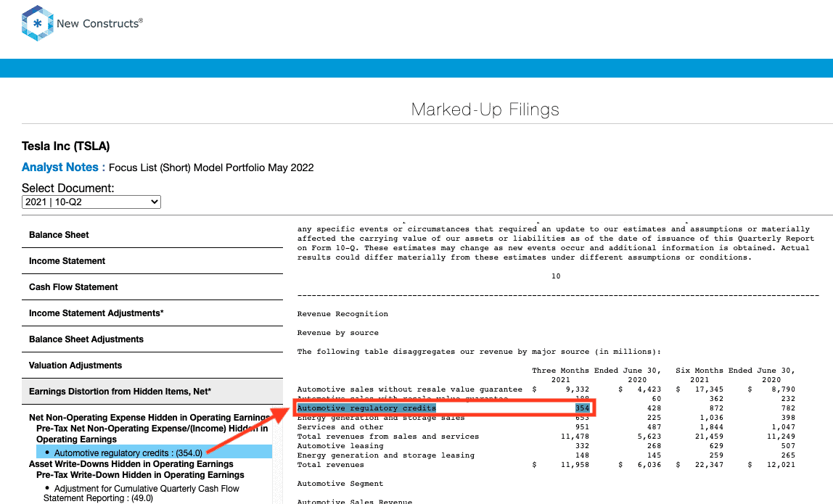This screenshot has height=504, width=833.
Task: Expand the Balance Sheet Adjustments section
Action: [152, 339]
